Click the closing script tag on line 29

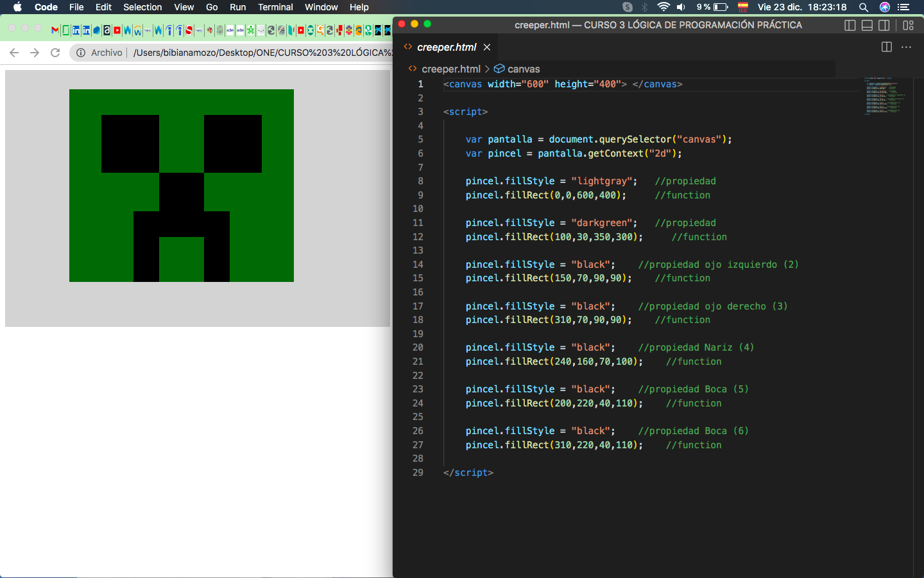pos(468,473)
